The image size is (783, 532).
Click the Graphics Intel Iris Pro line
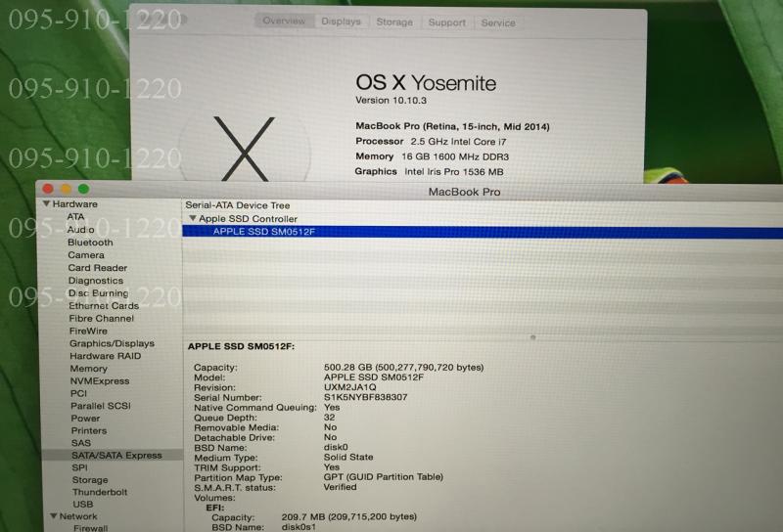click(x=429, y=172)
